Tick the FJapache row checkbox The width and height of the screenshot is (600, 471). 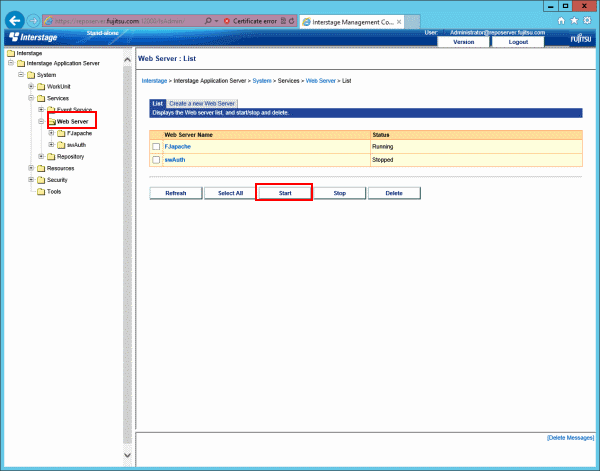(156, 147)
